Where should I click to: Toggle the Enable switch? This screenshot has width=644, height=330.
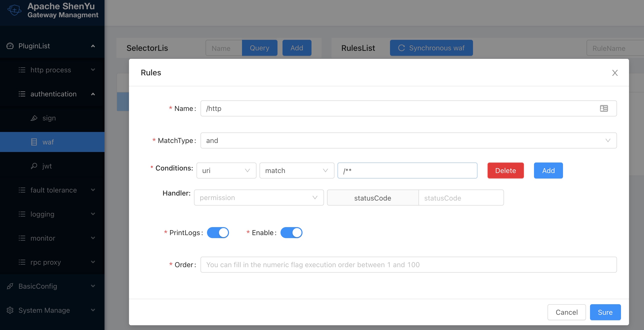pyautogui.click(x=291, y=233)
